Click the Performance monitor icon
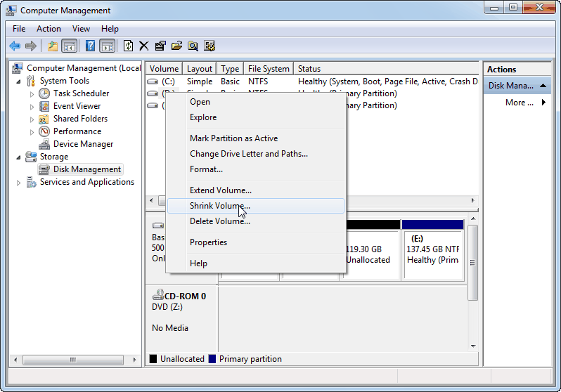The height and width of the screenshot is (392, 561). (44, 131)
